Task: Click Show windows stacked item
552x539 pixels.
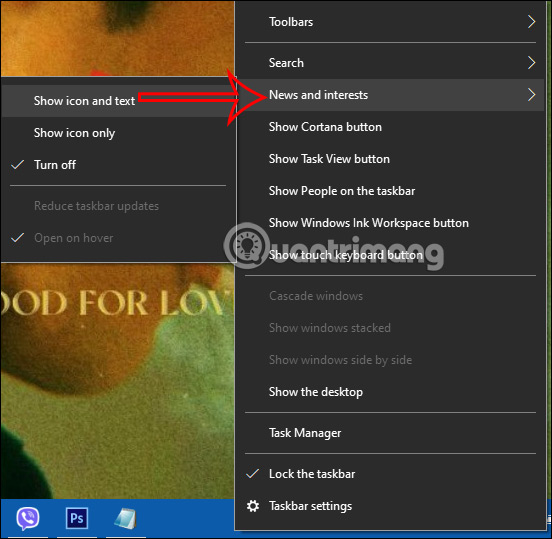Action: point(390,328)
